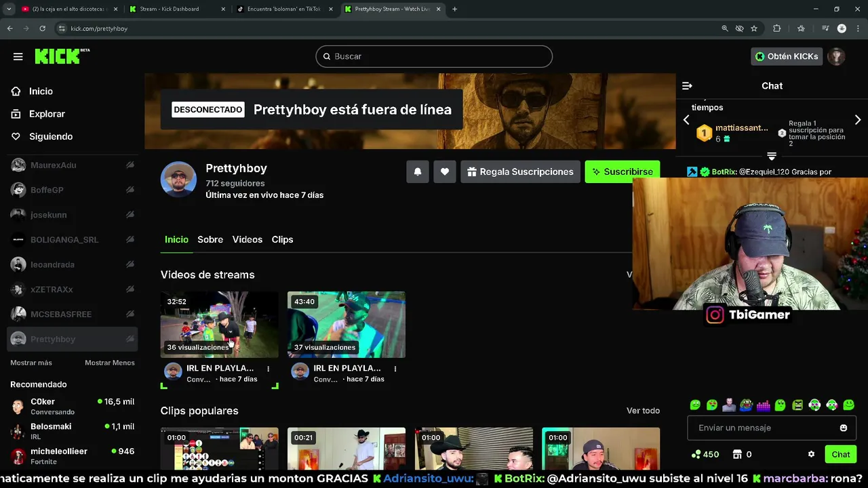
Task: Click Mostrar más in following list
Action: tap(31, 363)
